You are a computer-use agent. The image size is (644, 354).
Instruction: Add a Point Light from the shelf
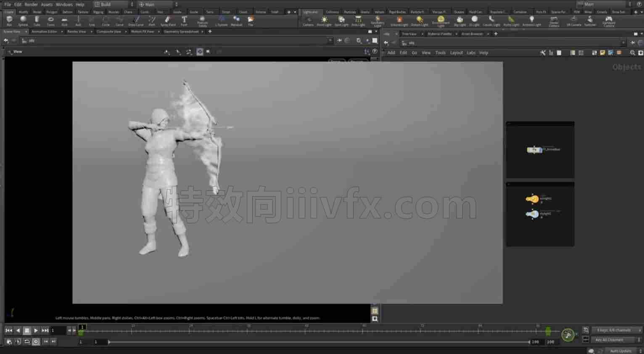tap(324, 21)
